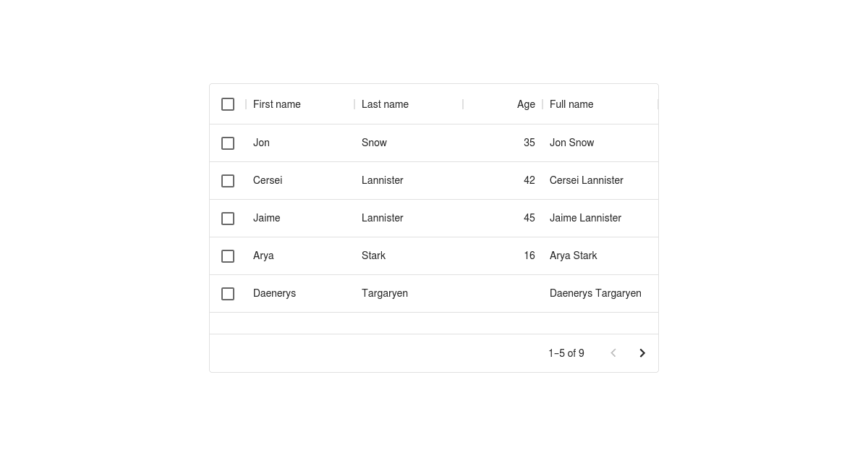
Task: Sort the table by Age
Action: click(526, 104)
